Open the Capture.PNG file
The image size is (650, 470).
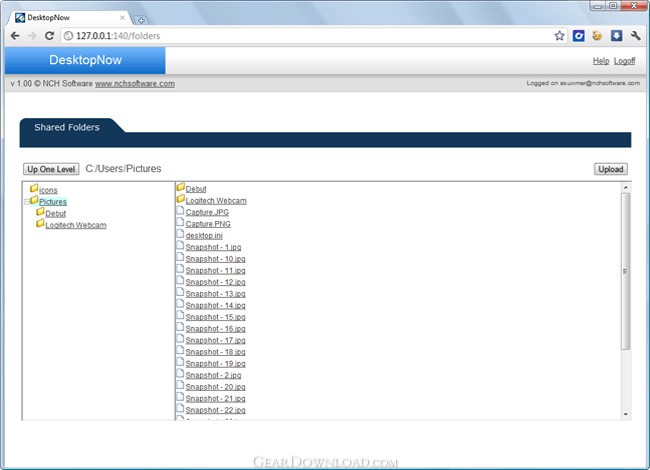tap(208, 224)
